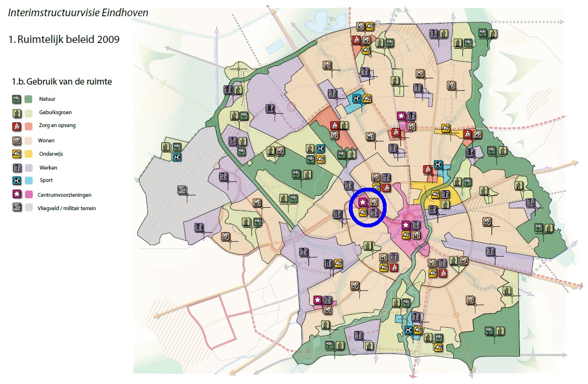Pick the dark green Natuur color swatch
Image resolution: width=588 pixels, height=384 pixels.
(x=28, y=99)
